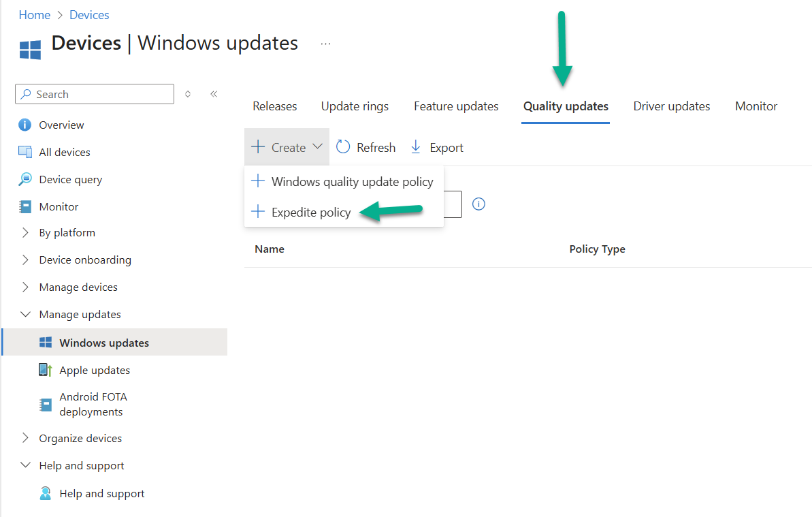Screen dimensions: 812x517
Task: Choose Windows quality update policy option
Action: (x=351, y=182)
